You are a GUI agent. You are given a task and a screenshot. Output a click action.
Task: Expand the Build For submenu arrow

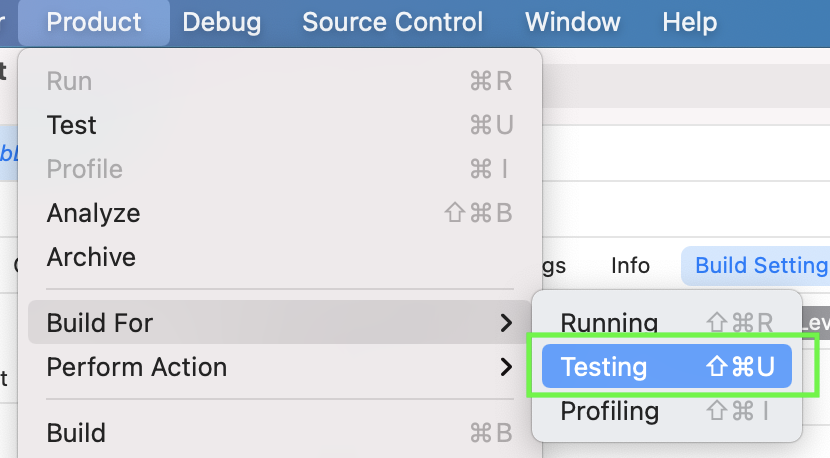[506, 323]
